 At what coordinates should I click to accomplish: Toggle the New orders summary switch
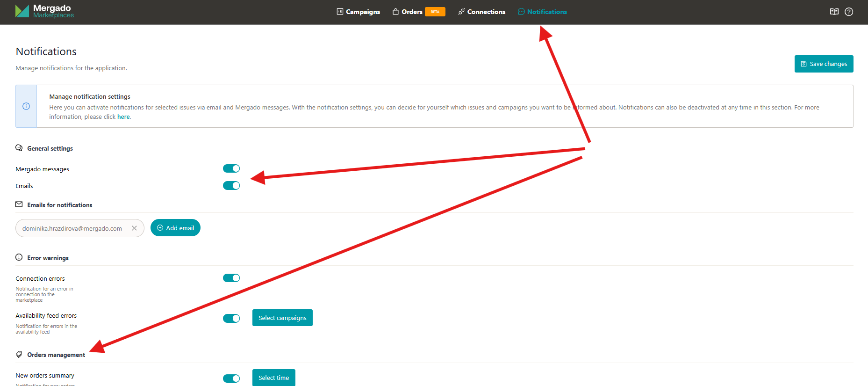231,379
